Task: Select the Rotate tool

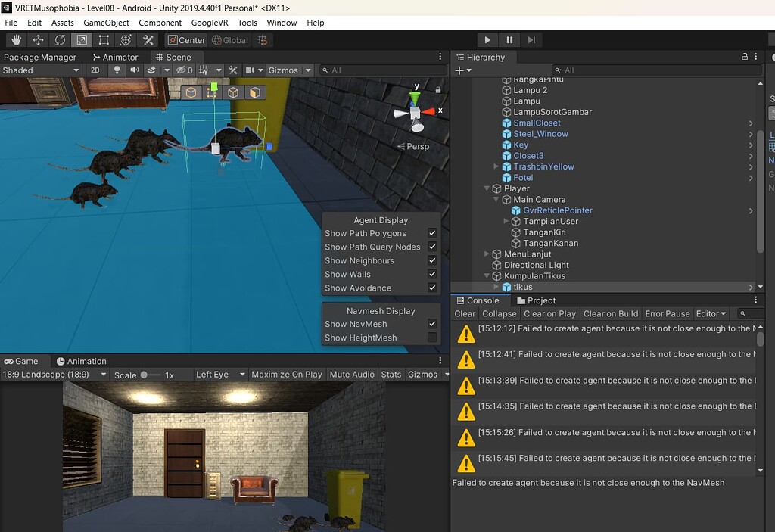Action: point(60,40)
